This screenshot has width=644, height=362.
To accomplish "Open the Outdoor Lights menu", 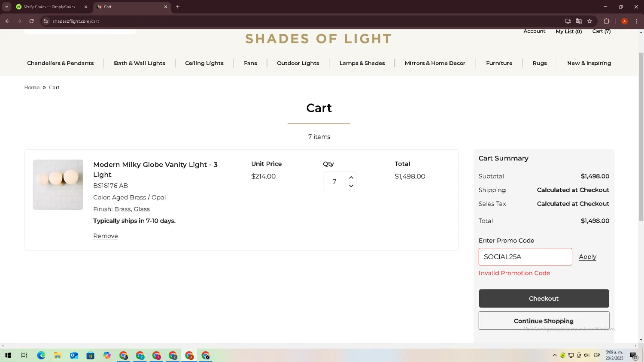I will 298,63.
